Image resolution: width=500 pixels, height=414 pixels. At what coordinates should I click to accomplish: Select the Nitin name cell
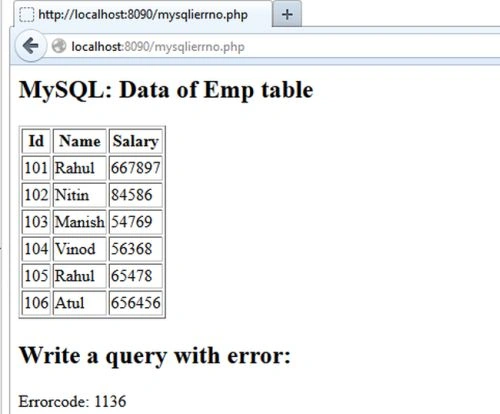80,195
